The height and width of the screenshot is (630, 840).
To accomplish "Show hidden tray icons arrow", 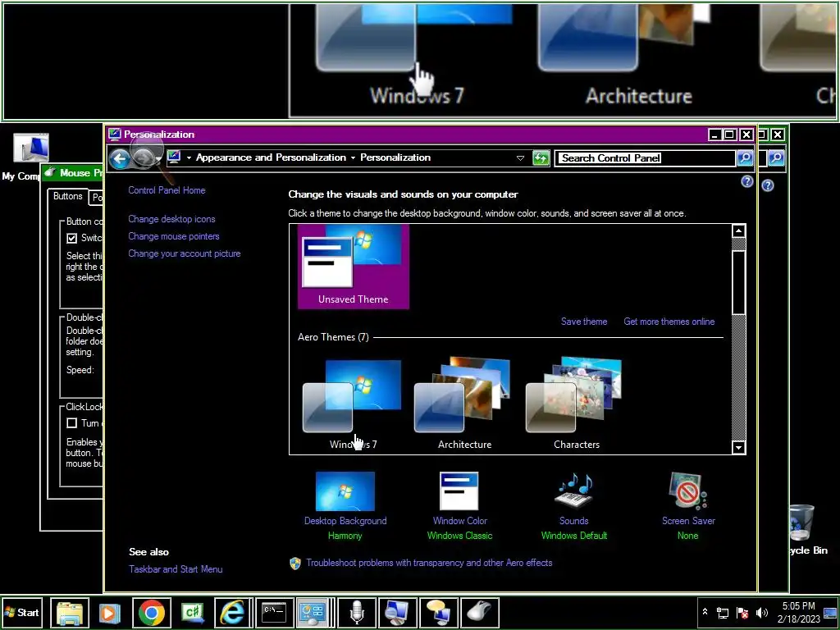I will 705,613.
